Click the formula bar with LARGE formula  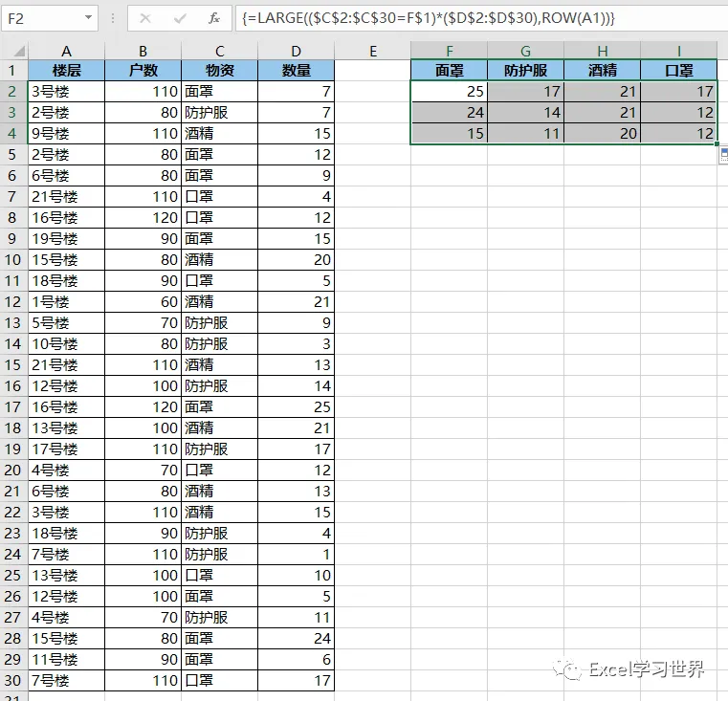[x=481, y=18]
